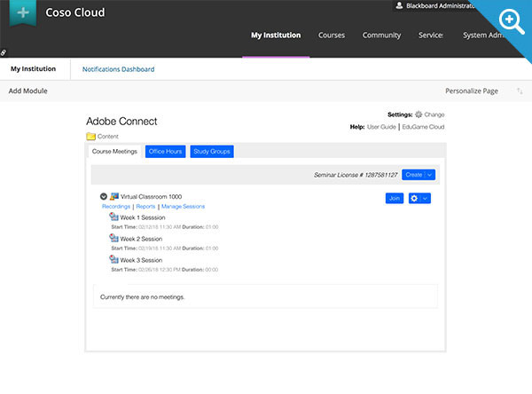Open the EduGame Cloud link

coord(423,127)
